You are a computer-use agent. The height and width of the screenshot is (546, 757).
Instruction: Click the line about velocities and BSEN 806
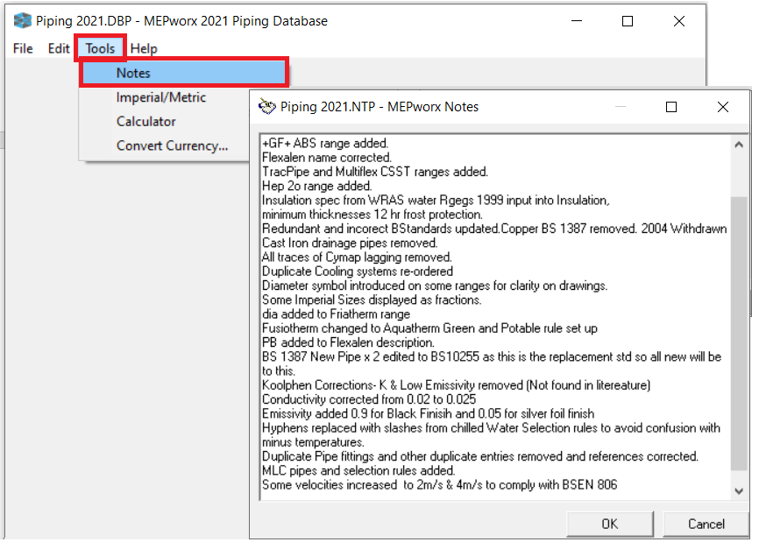click(440, 485)
